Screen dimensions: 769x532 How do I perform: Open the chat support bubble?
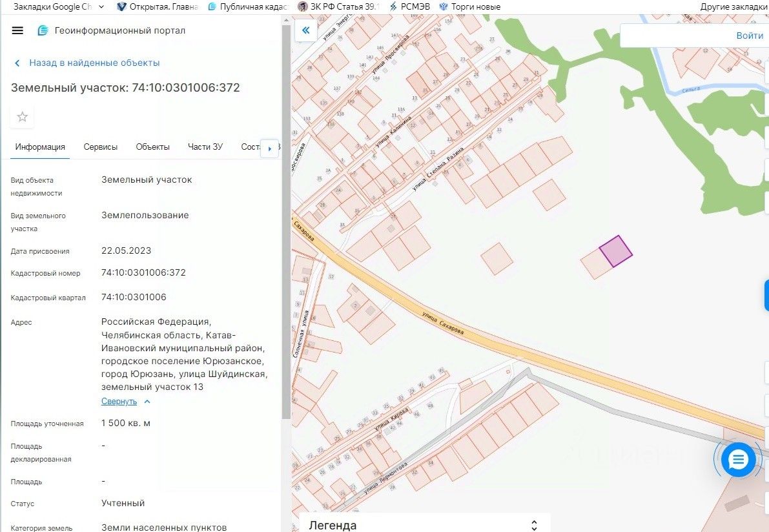tap(737, 460)
